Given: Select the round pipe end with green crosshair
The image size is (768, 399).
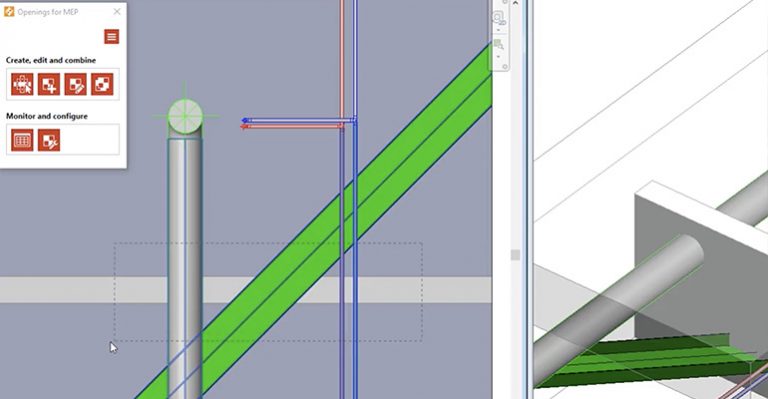Looking at the screenshot, I should (185, 117).
